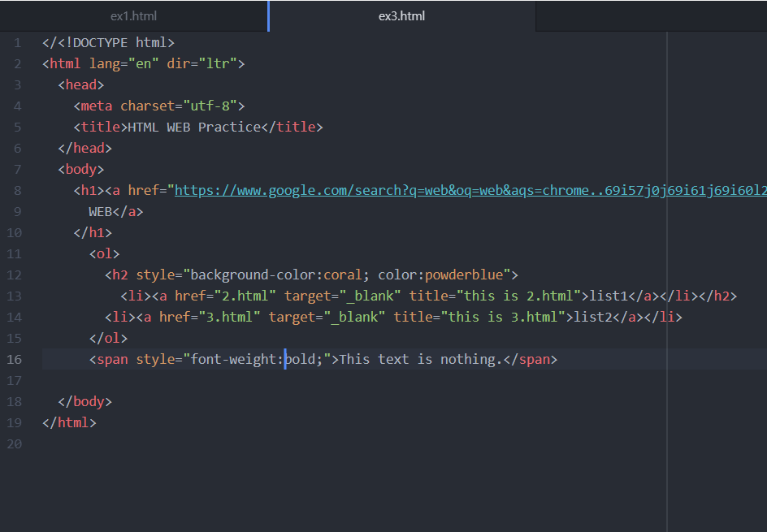
Task: Select the ex3.html tab
Action: pyautogui.click(x=401, y=16)
